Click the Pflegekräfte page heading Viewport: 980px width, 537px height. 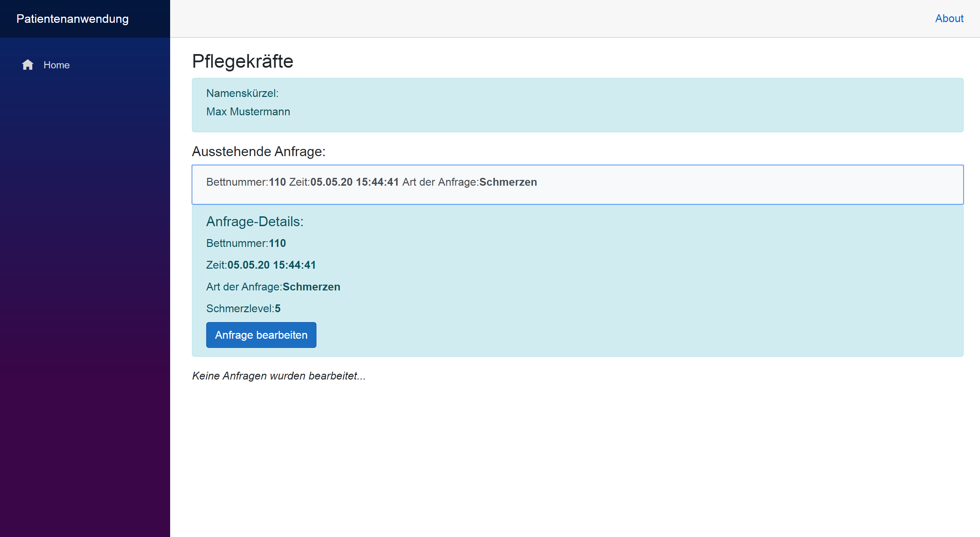(x=242, y=61)
